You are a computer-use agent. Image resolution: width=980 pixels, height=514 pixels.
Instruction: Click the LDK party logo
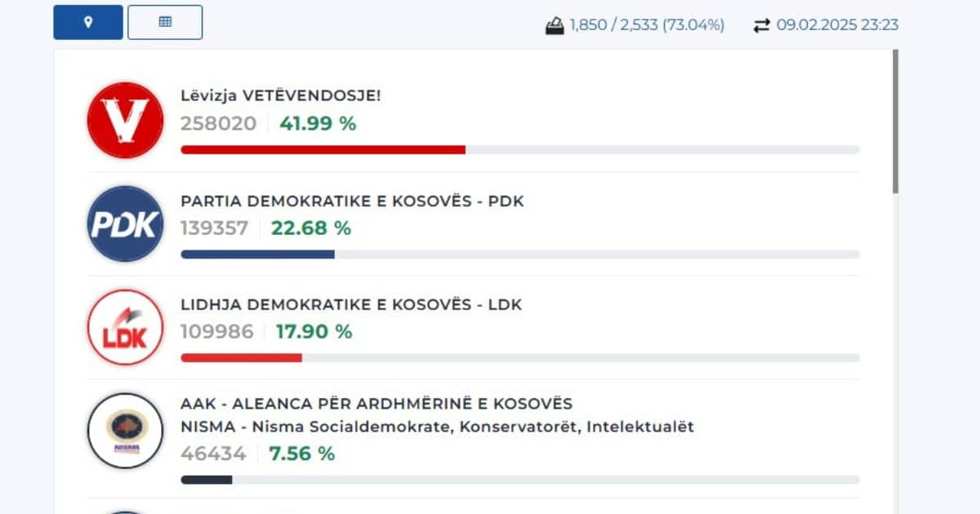[x=125, y=327]
